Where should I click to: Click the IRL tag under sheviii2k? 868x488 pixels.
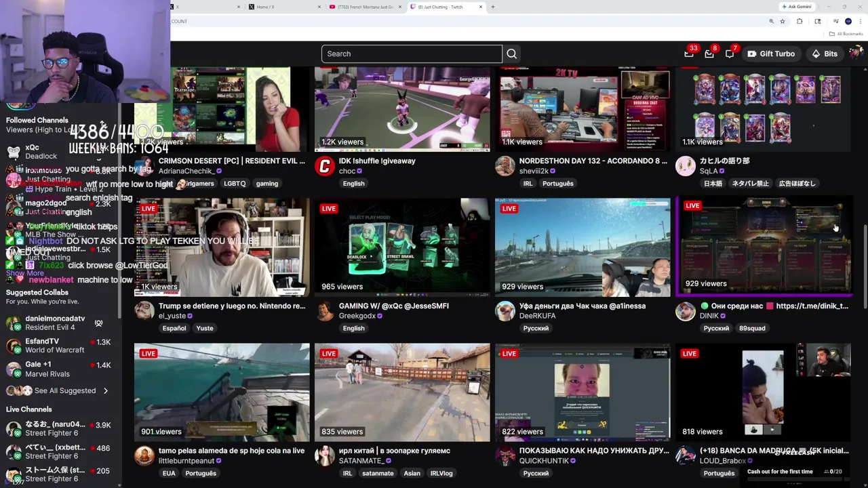(x=528, y=184)
